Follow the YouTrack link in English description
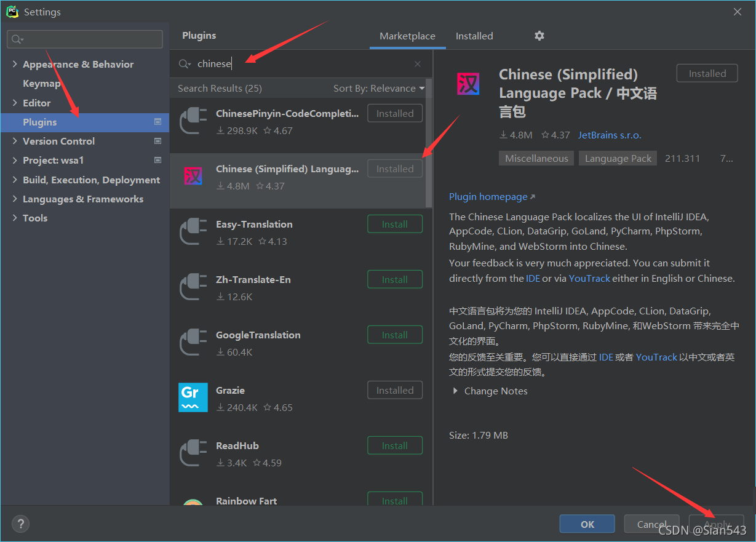This screenshot has height=542, width=756. (x=589, y=278)
